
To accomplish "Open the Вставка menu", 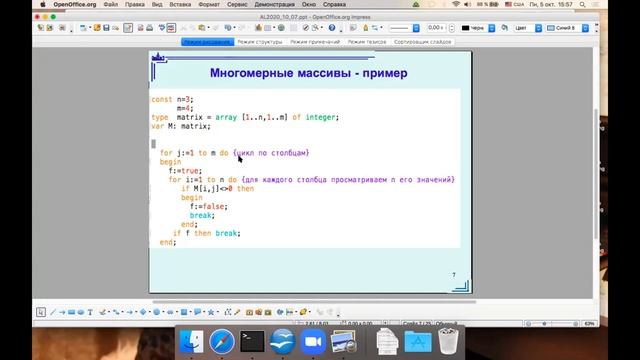I will click(180, 4).
